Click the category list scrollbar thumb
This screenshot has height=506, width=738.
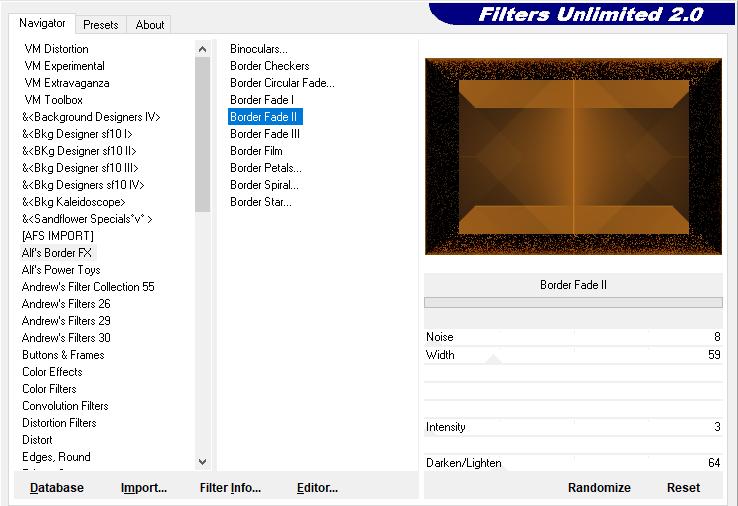click(x=202, y=134)
